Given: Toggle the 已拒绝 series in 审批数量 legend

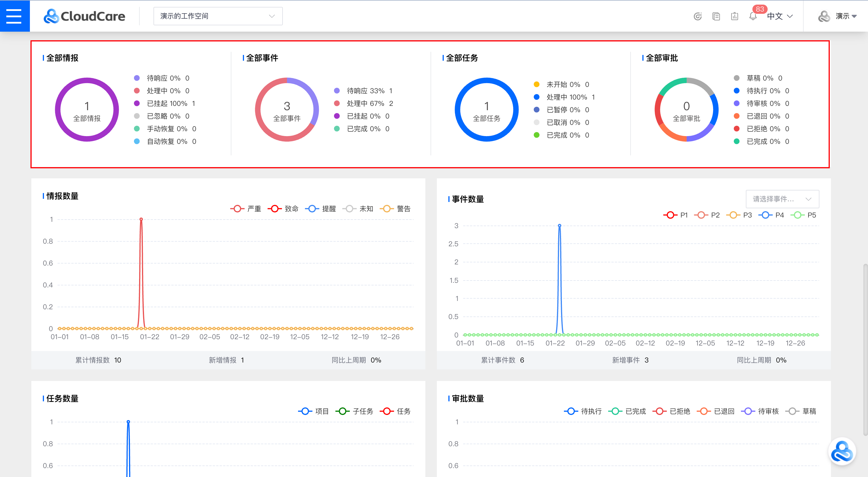Looking at the screenshot, I should (x=672, y=411).
